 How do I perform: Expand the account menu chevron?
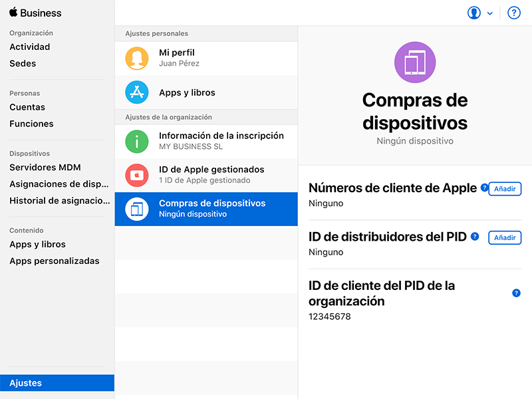pos(489,13)
